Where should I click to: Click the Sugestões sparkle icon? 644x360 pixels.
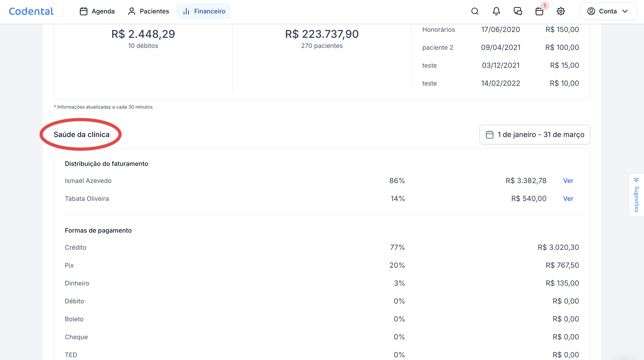click(636, 180)
